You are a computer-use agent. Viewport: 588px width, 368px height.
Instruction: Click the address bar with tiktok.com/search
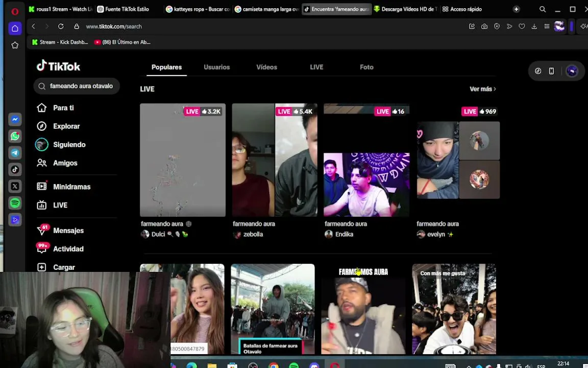pos(114,26)
